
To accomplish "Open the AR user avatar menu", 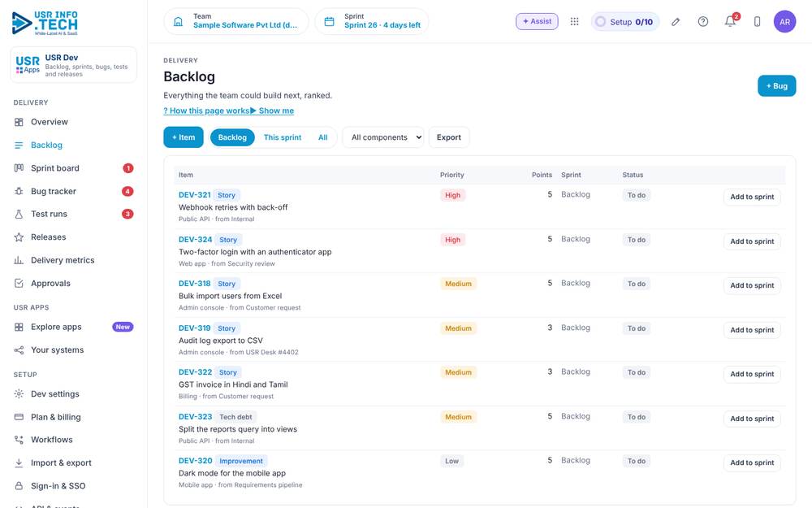I will point(784,22).
